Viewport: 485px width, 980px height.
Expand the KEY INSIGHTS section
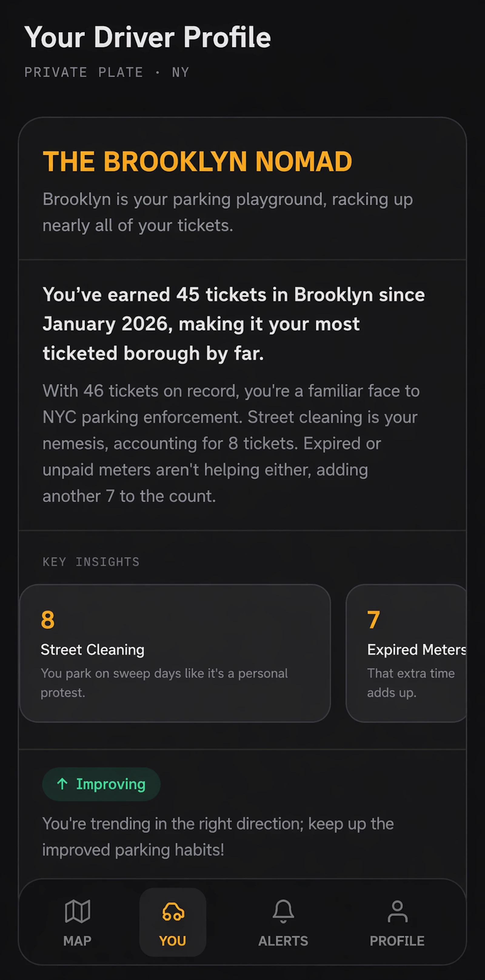coord(91,562)
